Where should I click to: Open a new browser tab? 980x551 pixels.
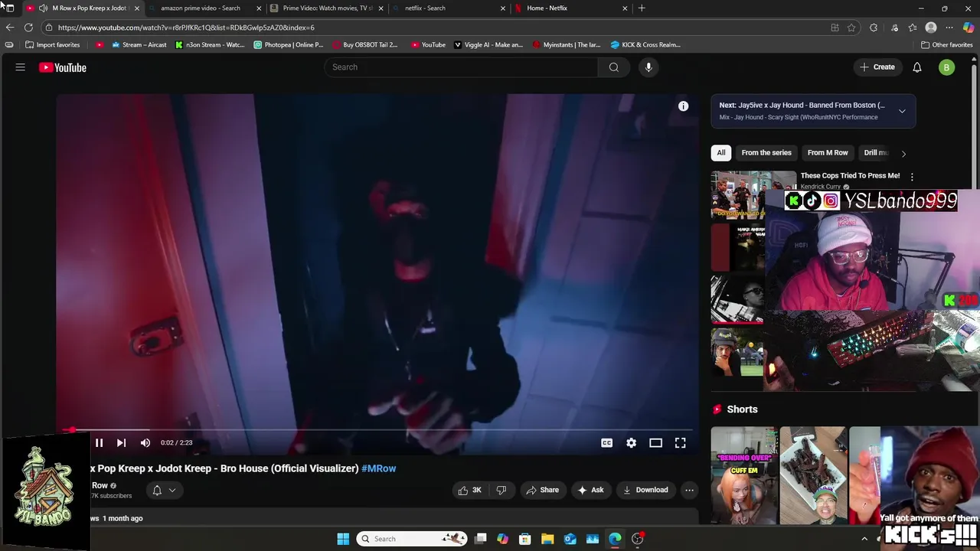tap(642, 8)
